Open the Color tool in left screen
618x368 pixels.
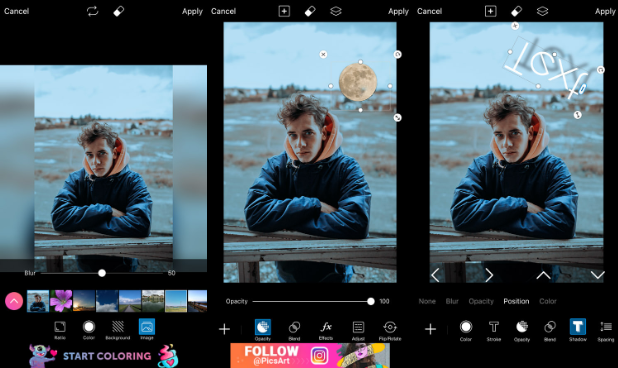tap(89, 330)
